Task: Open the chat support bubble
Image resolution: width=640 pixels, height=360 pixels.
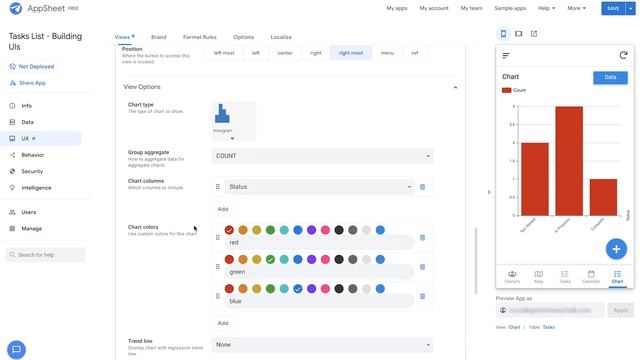Action: pos(16,349)
